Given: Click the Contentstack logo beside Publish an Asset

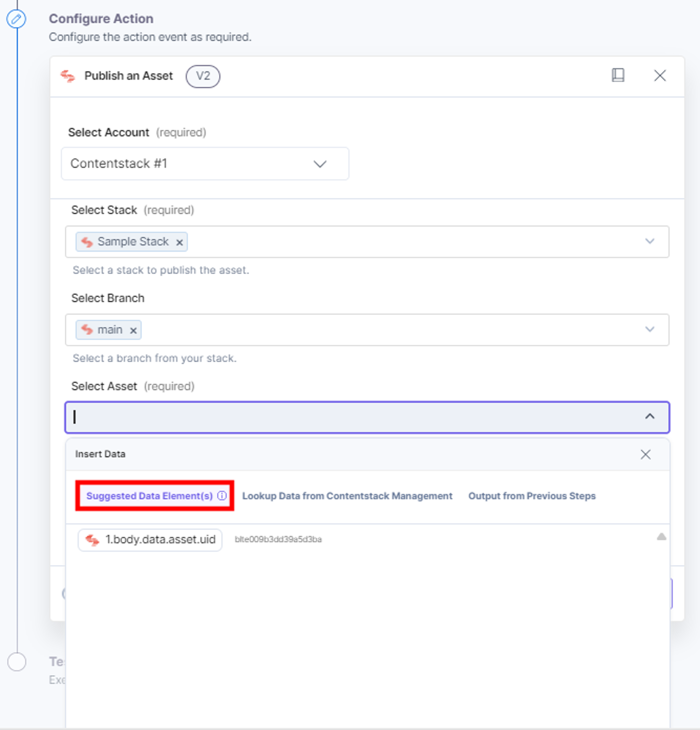Looking at the screenshot, I should (68, 76).
